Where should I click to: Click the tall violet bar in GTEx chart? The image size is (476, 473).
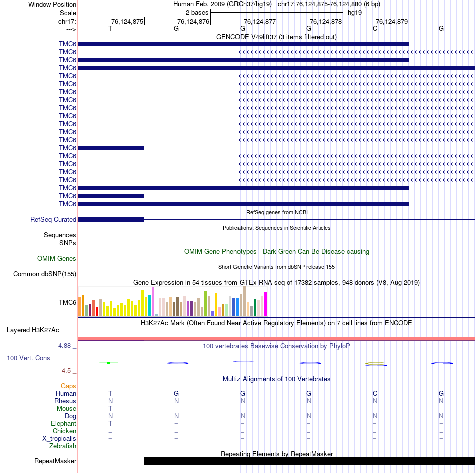click(x=153, y=302)
